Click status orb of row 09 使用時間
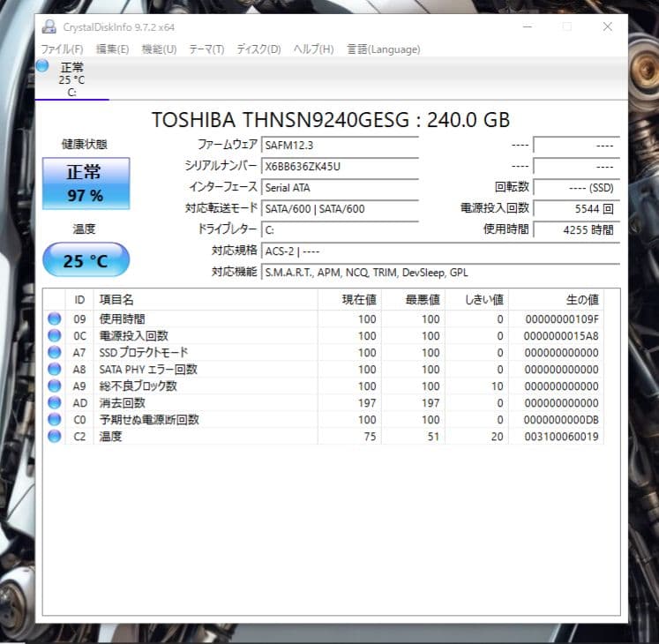The image size is (659, 644). pos(54,318)
